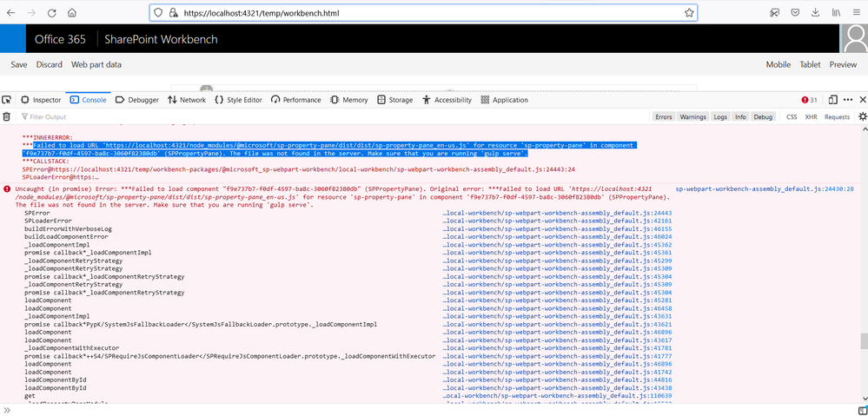Open source link ending :42161 for SPLoaderError
Image resolution: width=868 pixels, height=416 pixels.
tap(558, 221)
